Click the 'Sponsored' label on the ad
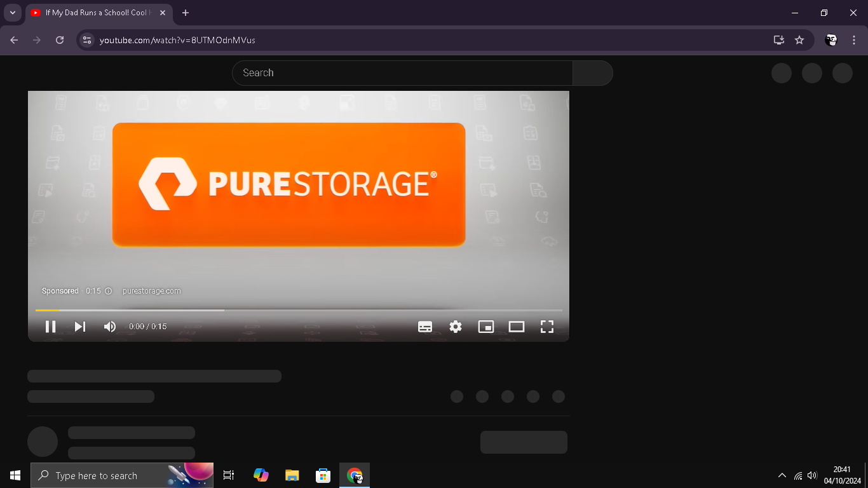The image size is (868, 488). (60, 291)
